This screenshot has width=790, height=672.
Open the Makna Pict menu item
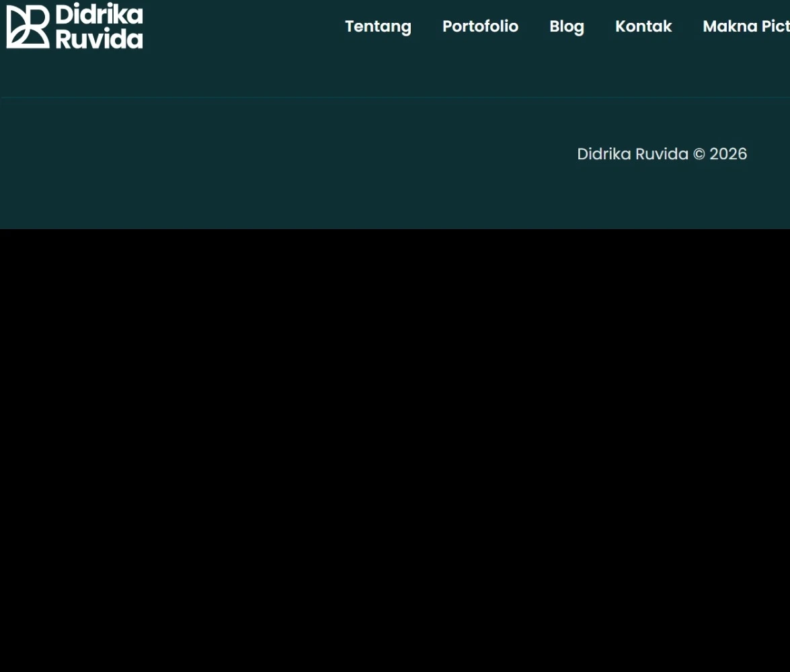tap(746, 26)
